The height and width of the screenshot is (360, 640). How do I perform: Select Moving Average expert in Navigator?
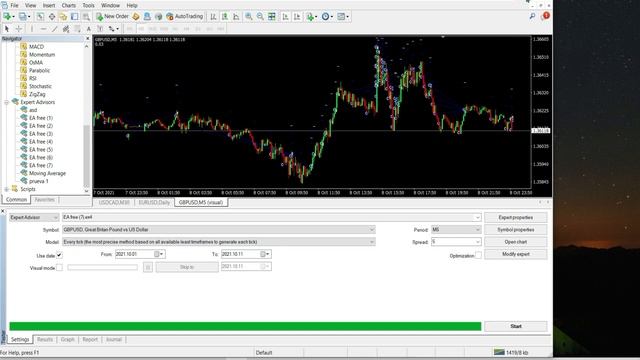coord(47,173)
